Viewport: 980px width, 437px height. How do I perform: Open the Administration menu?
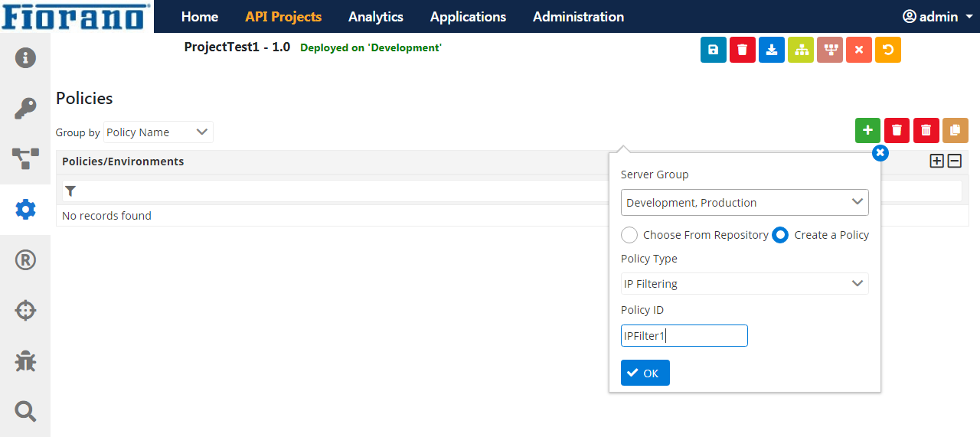point(578,16)
